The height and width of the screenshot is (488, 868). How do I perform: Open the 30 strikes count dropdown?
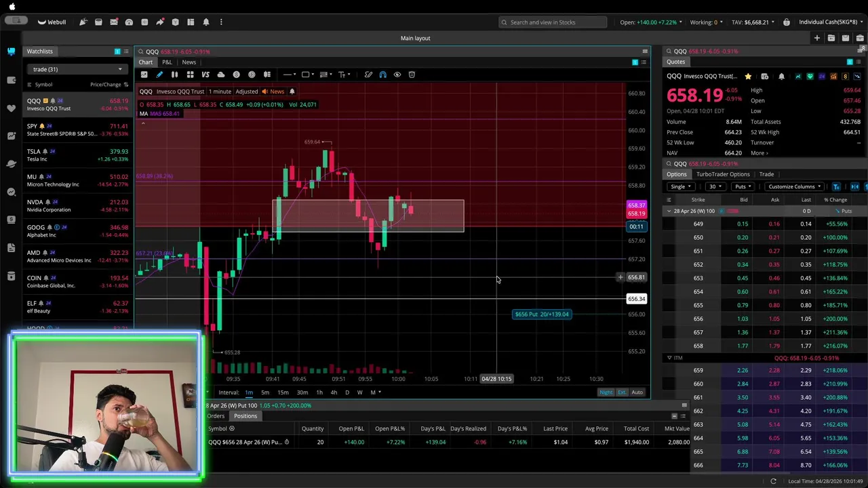715,186
